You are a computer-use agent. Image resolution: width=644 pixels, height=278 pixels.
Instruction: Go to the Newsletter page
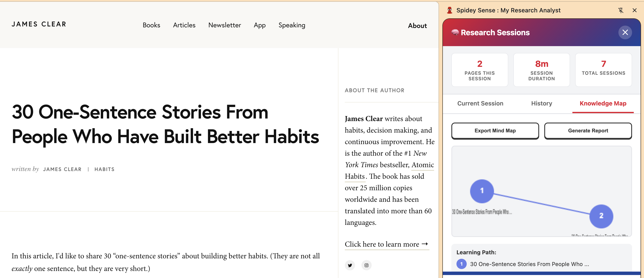(x=224, y=25)
